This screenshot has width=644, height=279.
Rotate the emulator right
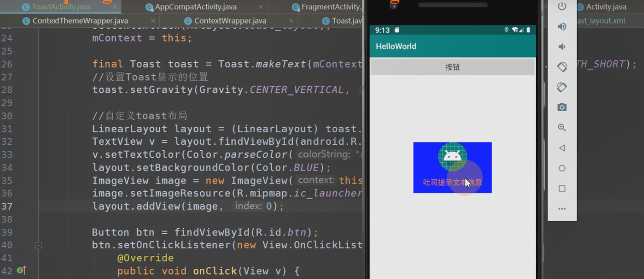pyautogui.click(x=562, y=87)
